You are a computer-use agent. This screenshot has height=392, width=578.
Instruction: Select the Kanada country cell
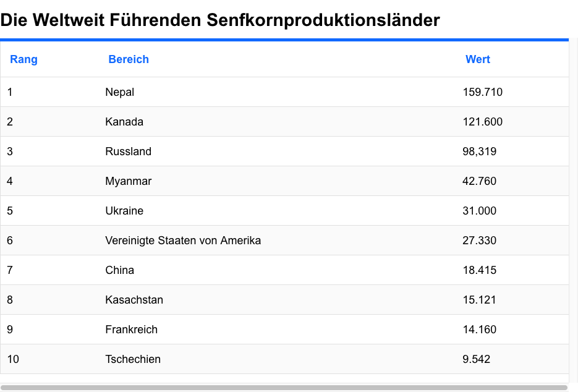[124, 122]
